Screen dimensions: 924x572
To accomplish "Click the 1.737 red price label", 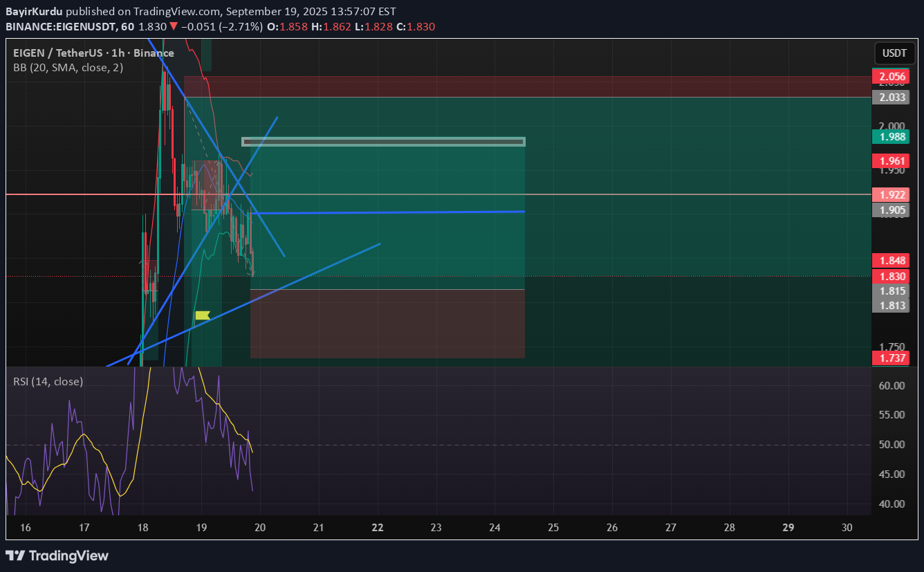I will [890, 358].
